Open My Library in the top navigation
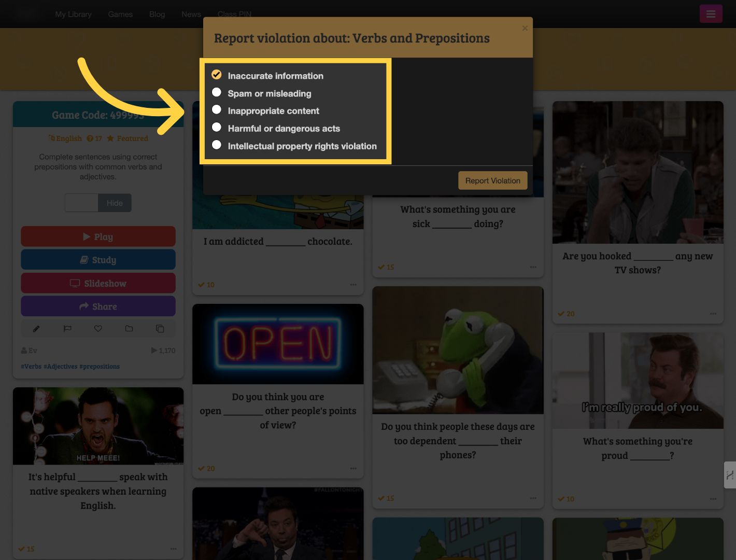 73,14
